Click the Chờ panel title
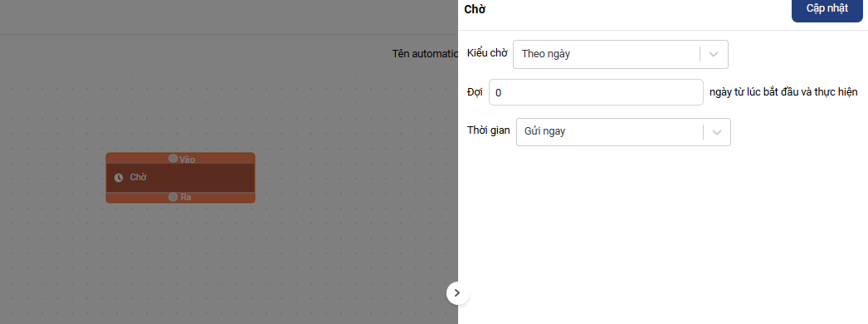868x324 pixels. pyautogui.click(x=475, y=9)
